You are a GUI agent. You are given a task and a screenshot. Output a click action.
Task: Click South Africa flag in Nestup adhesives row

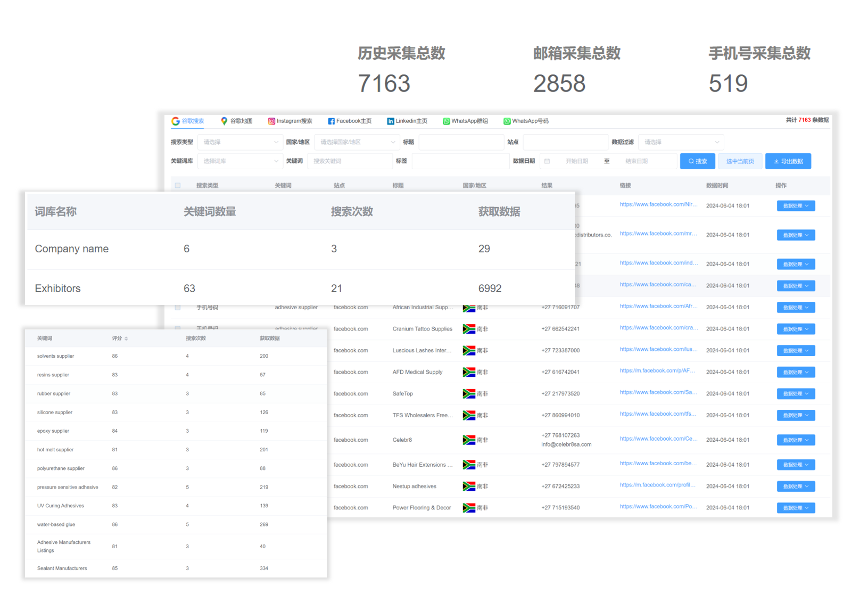pos(469,486)
